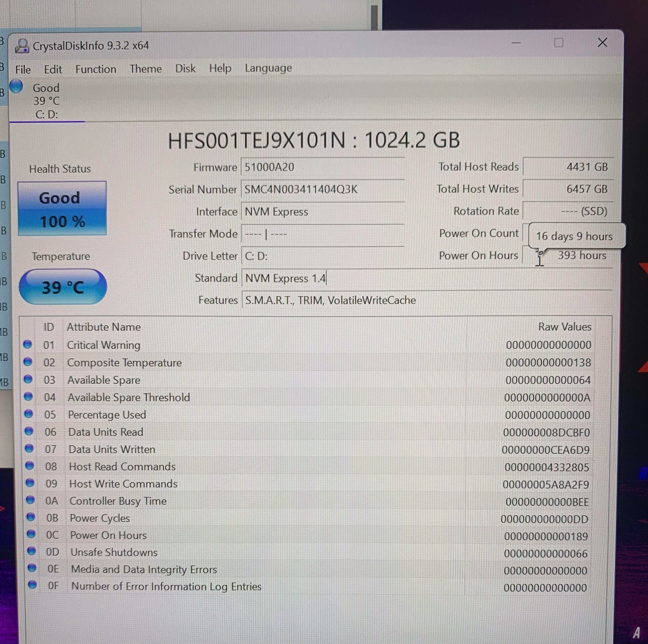The image size is (648, 644).
Task: Select the Critical Warning attribute name
Action: click(104, 345)
